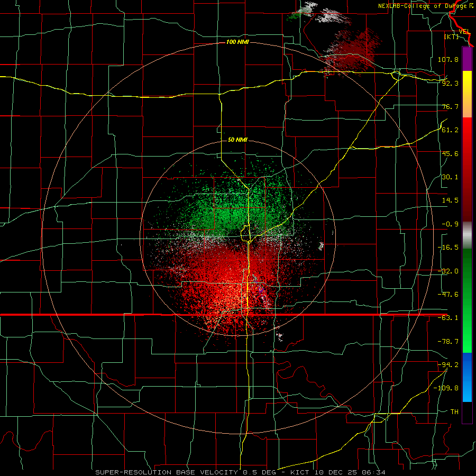Click the 107.8 velocity scale value
Image resolution: width=476 pixels, height=476 pixels.
point(448,59)
